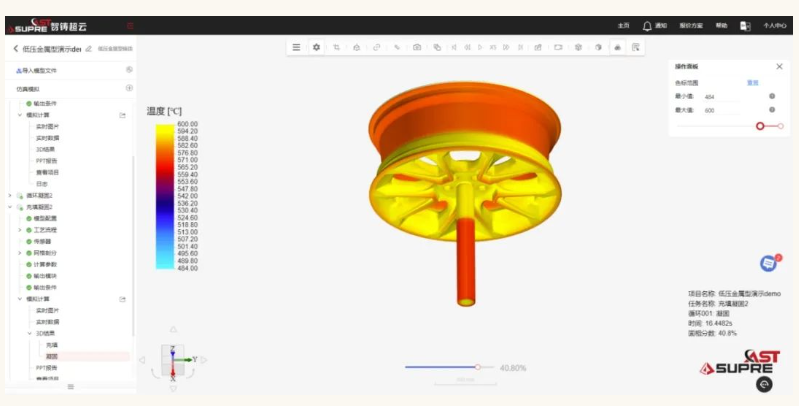Open 个人中心 in the top bar
The image size is (799, 406).
tap(775, 26)
